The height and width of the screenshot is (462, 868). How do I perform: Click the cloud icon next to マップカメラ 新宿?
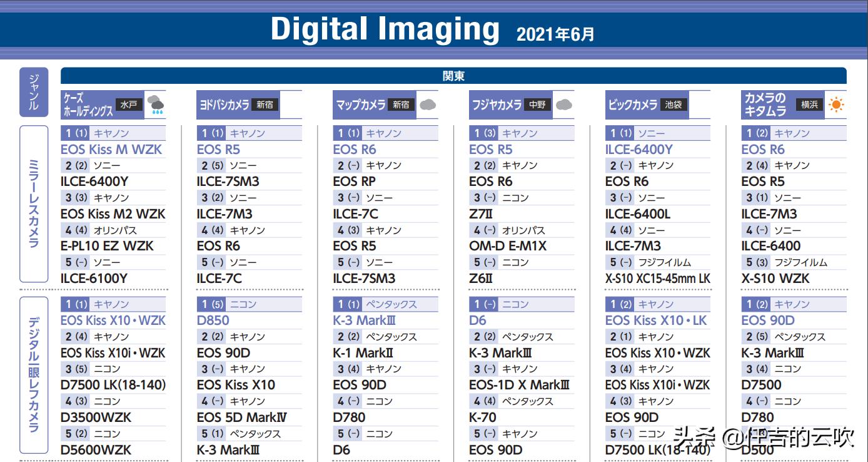click(x=428, y=105)
